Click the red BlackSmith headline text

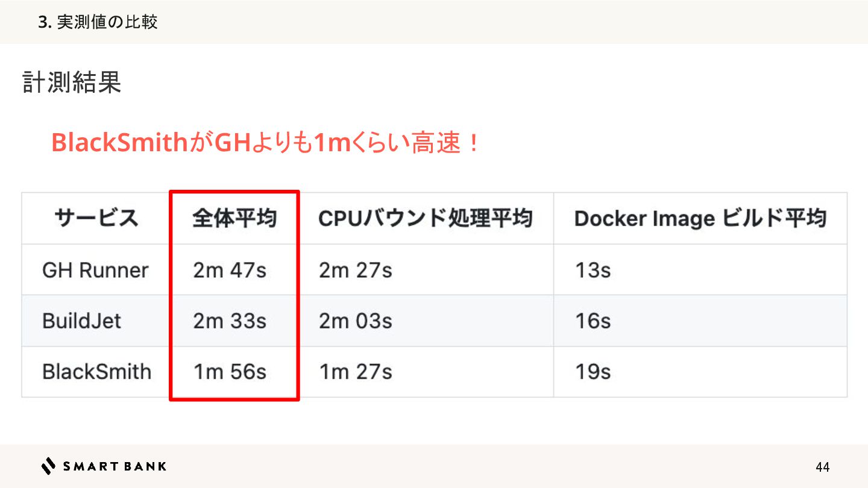tap(265, 143)
